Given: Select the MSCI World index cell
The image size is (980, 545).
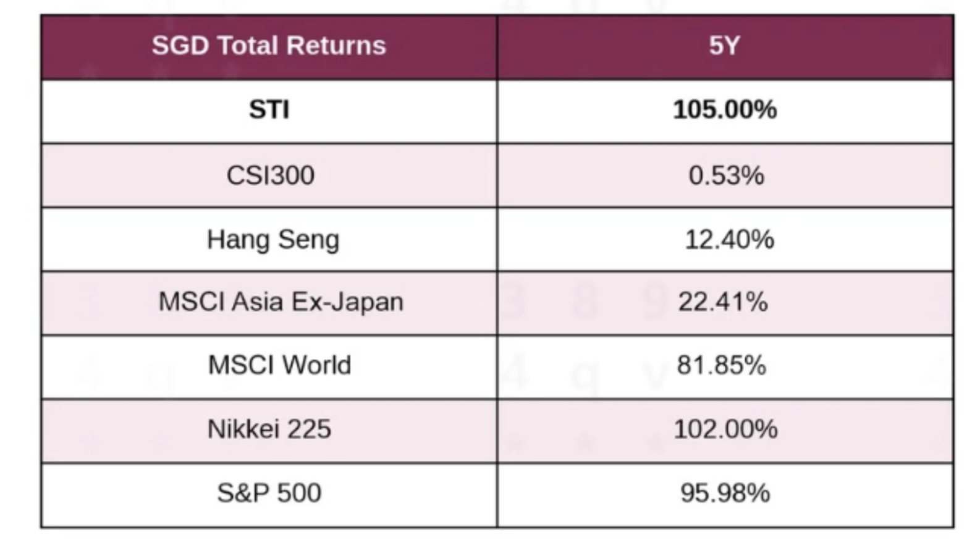Looking at the screenshot, I should coord(279,365).
